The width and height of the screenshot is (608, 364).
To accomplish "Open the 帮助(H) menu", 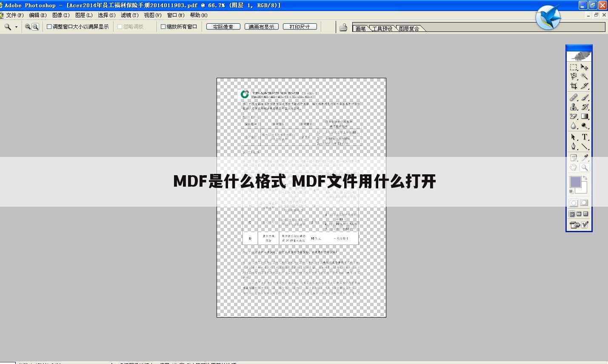I will (199, 15).
